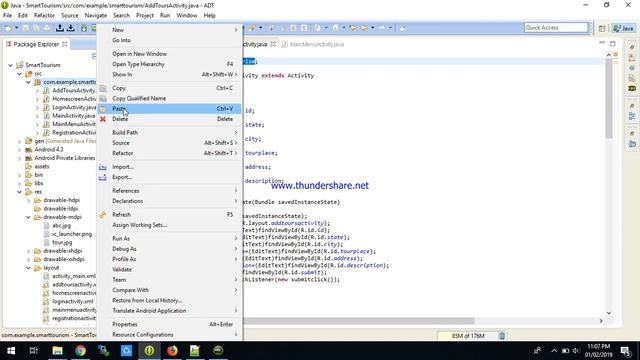Open Run As submenu

[x=169, y=238]
